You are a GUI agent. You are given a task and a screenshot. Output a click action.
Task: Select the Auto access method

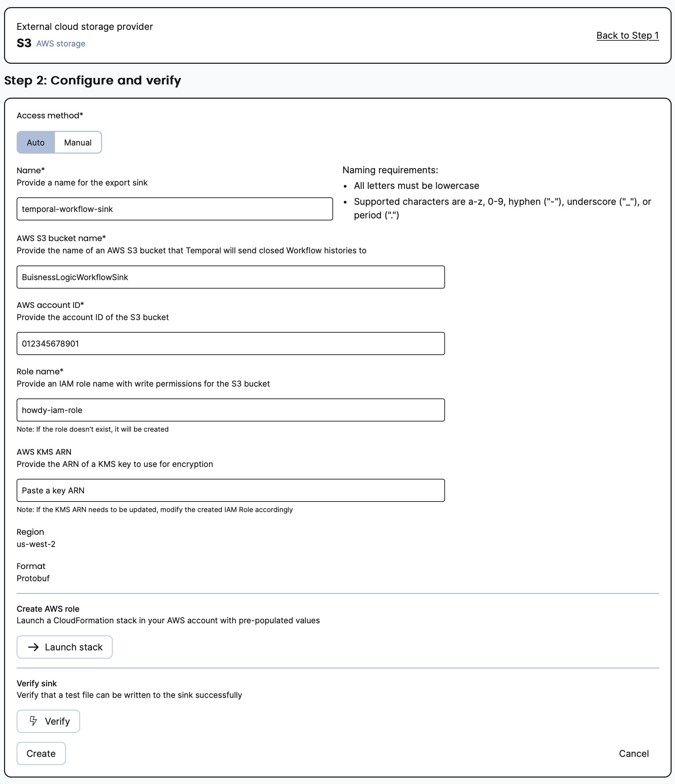[36, 143]
